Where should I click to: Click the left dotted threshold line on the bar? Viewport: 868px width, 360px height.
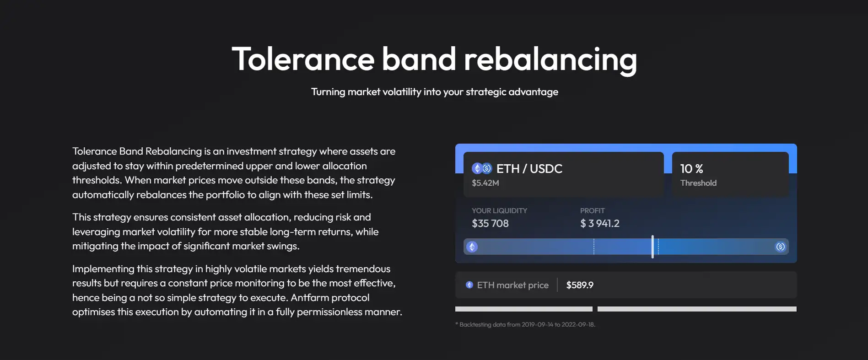594,247
